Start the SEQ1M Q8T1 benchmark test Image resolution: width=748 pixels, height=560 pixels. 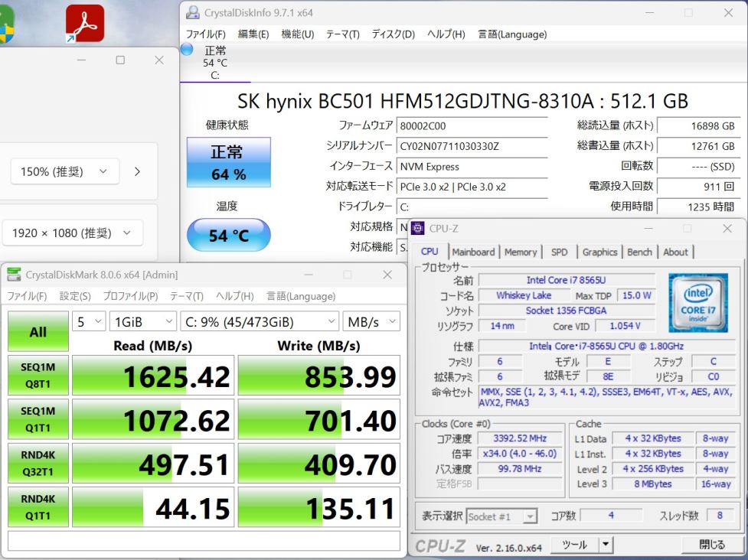point(38,375)
